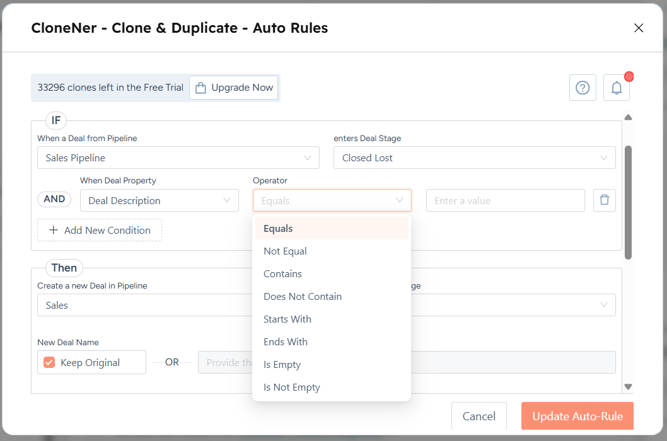Collapse the Operator Equals dropdown
Viewport: 667px width, 441px height.
tap(332, 200)
